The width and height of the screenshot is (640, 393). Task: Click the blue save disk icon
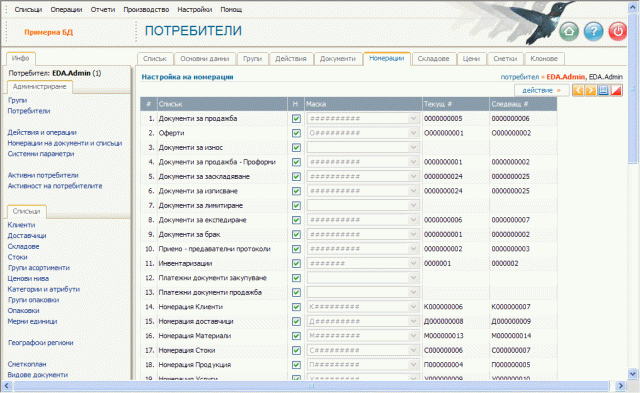tap(603, 90)
